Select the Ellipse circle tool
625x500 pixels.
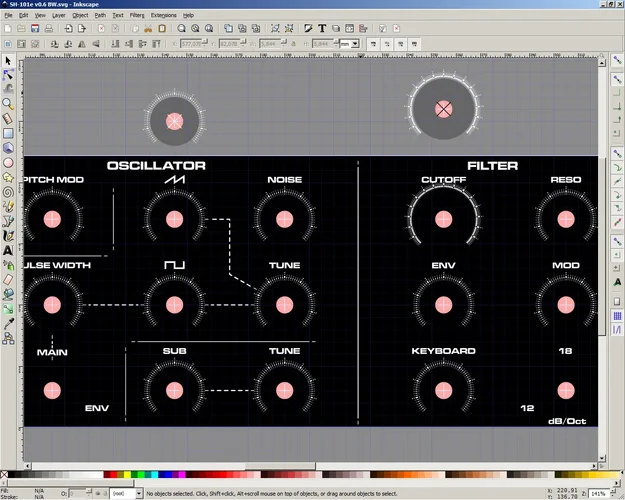[x=8, y=162]
